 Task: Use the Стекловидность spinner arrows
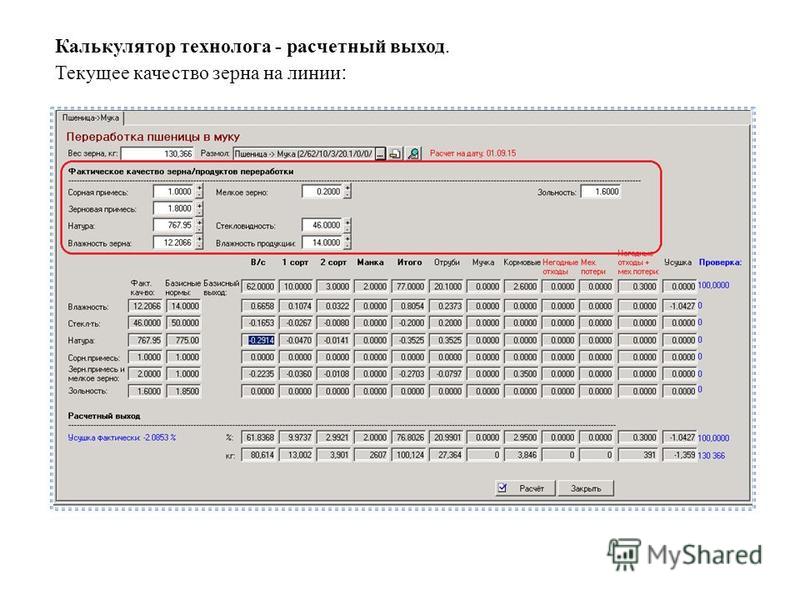[347, 226]
